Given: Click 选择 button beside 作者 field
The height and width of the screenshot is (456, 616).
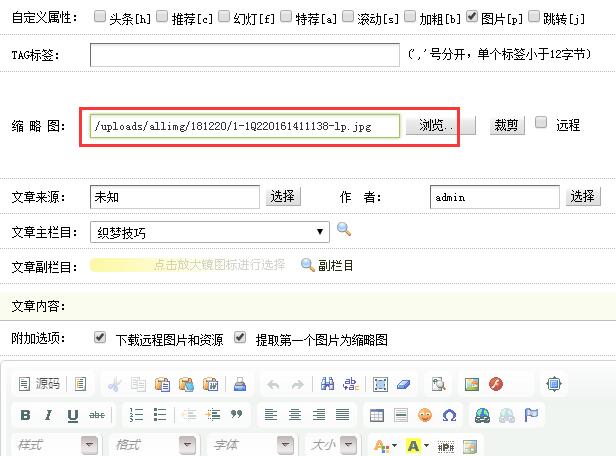Looking at the screenshot, I should pos(583,196).
